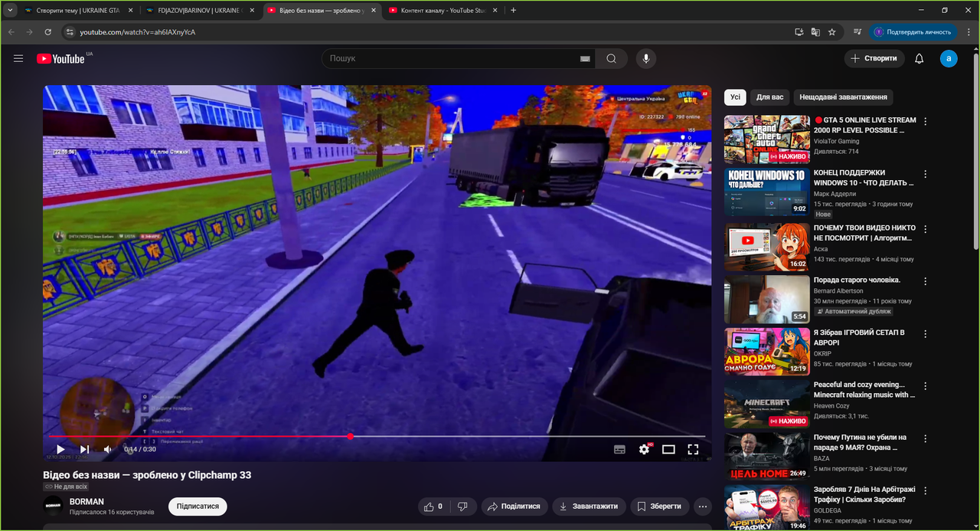The image size is (980, 531).
Task: Open more actions menu under video
Action: coord(703,506)
